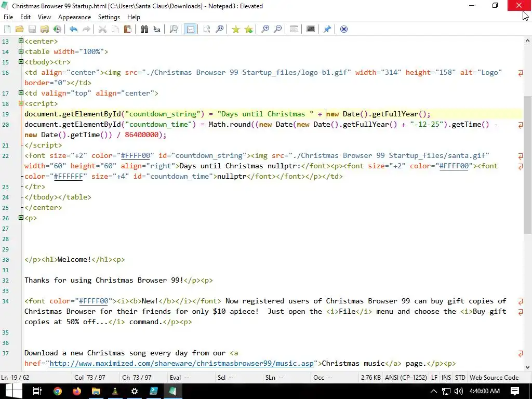Image resolution: width=532 pixels, height=399 pixels.
Task: Open the Appearance menu
Action: [75, 17]
